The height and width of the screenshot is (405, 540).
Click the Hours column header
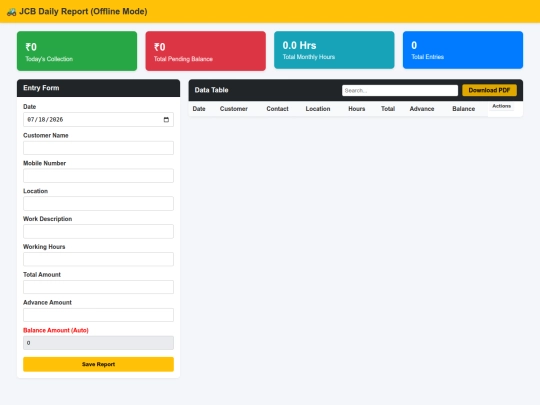pyautogui.click(x=356, y=109)
